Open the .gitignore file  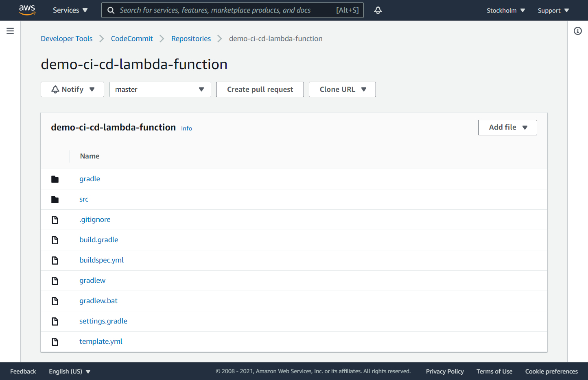95,219
